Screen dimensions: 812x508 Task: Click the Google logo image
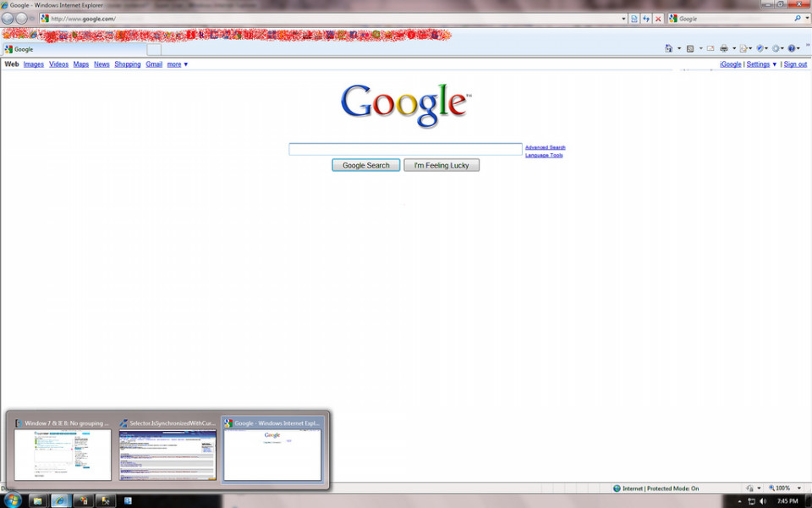(406, 105)
